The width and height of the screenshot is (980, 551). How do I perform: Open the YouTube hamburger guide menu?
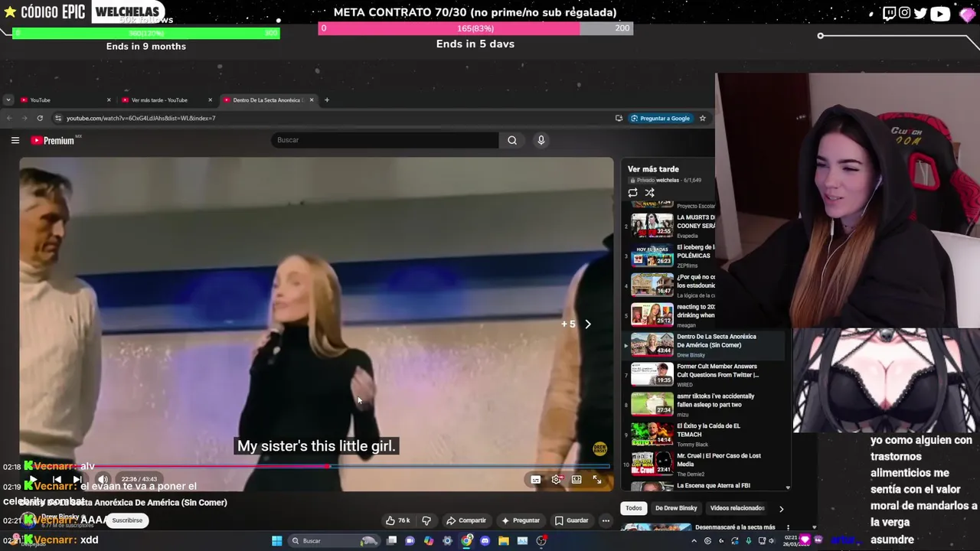pyautogui.click(x=15, y=140)
